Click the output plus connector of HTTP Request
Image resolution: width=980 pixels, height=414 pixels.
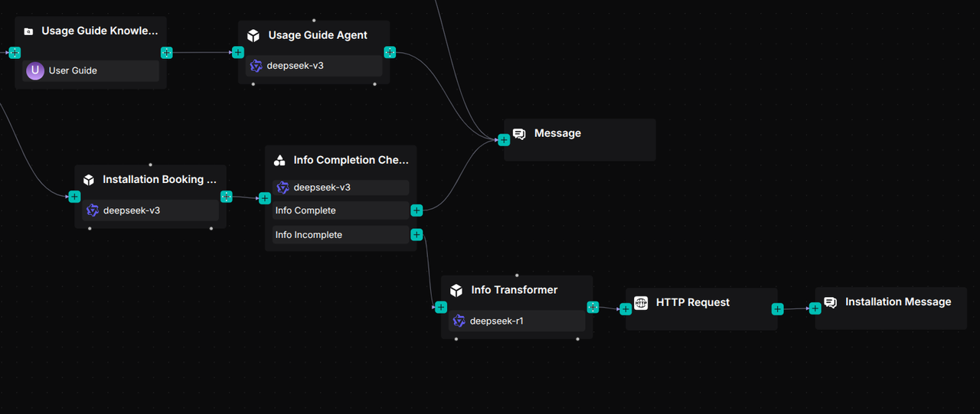coord(777,309)
